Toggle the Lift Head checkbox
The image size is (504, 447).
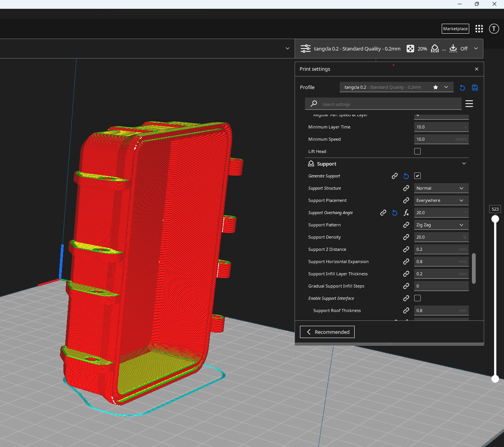pyautogui.click(x=418, y=151)
